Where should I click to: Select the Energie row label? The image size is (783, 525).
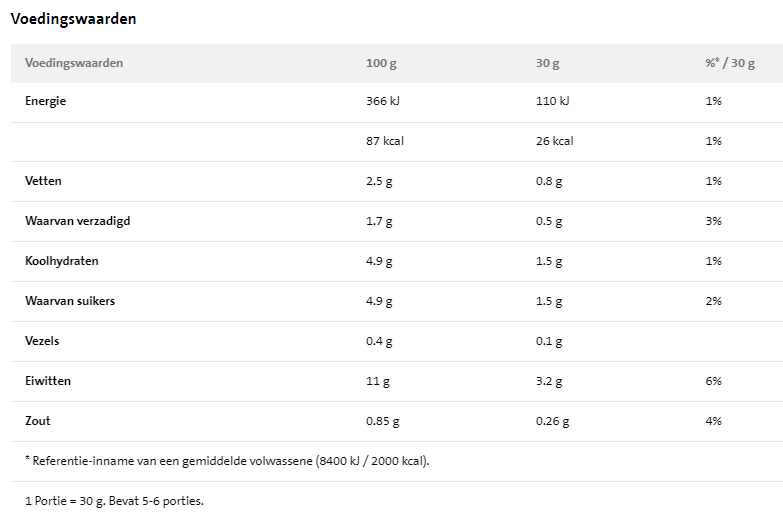coord(46,101)
